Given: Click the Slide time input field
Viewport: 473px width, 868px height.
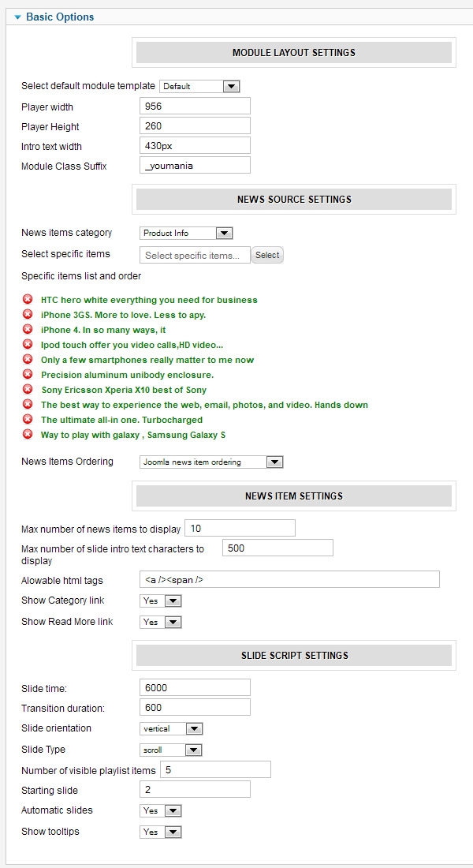Looking at the screenshot, I should click(x=195, y=687).
